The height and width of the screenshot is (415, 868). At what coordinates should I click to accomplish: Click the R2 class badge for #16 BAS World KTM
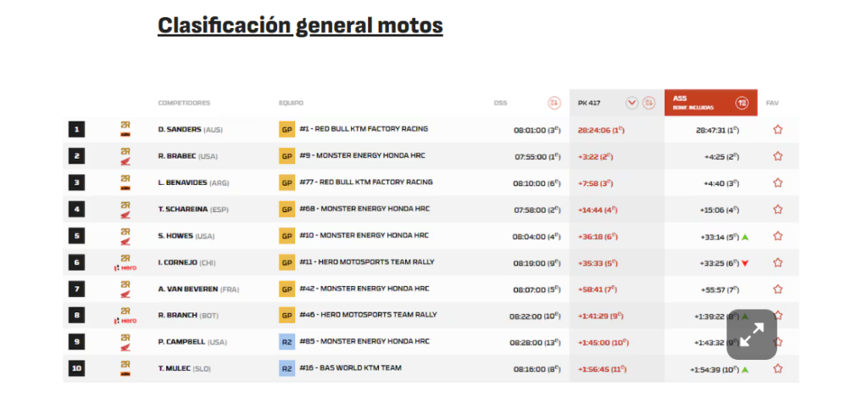point(287,368)
